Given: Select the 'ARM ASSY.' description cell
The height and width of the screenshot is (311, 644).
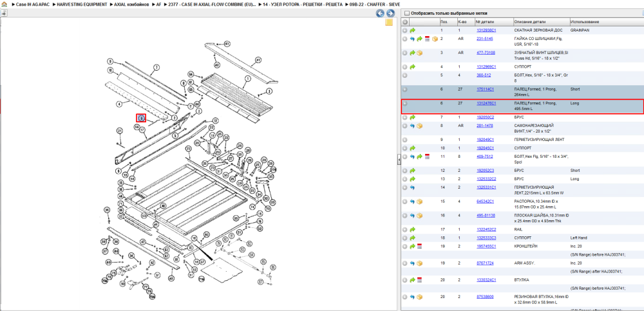Looking at the screenshot, I should coord(524,263).
